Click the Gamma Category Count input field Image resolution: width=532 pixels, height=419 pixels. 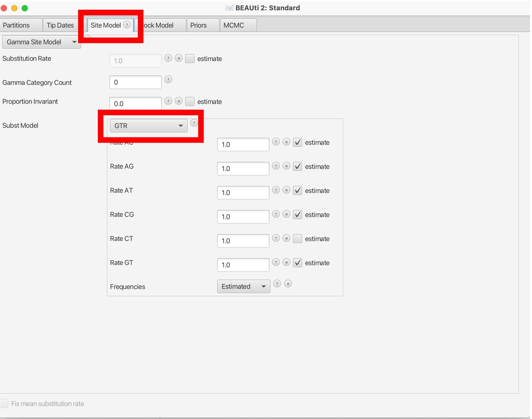click(x=135, y=82)
